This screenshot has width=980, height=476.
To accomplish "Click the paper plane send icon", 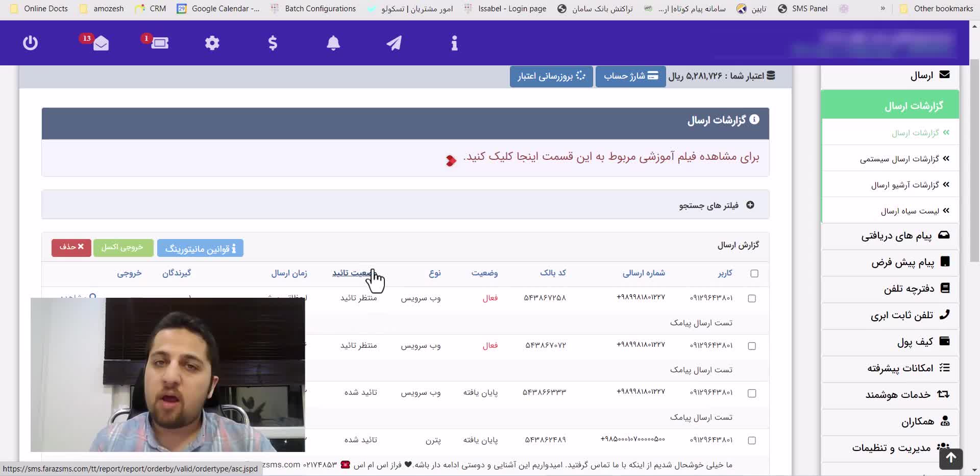I will (394, 43).
